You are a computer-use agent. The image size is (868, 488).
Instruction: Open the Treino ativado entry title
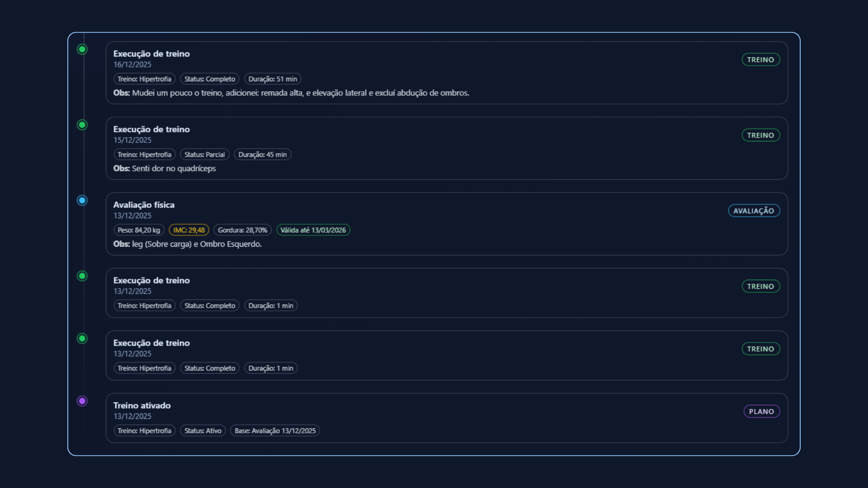(x=142, y=405)
